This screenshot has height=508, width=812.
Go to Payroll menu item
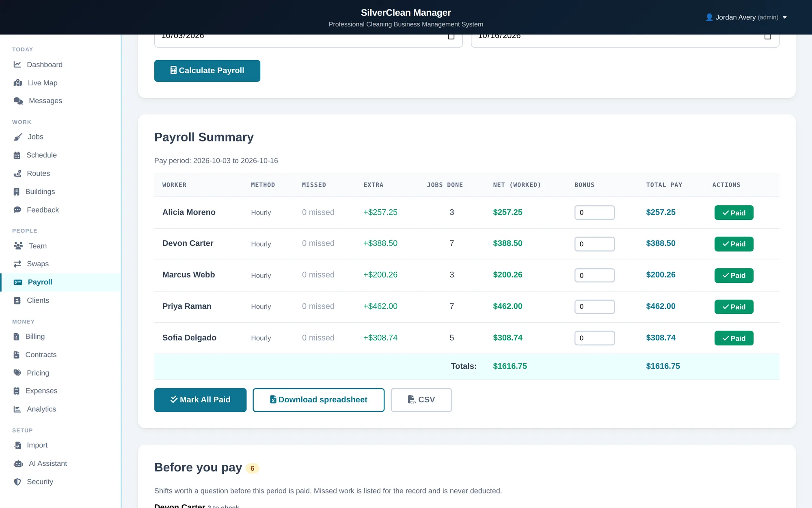coord(61,282)
